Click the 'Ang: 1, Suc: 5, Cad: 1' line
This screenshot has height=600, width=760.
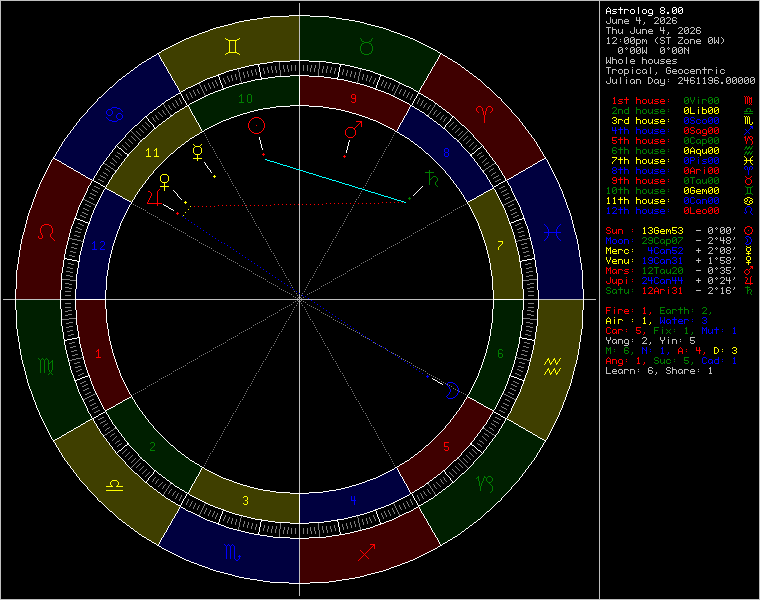[x=671, y=361]
